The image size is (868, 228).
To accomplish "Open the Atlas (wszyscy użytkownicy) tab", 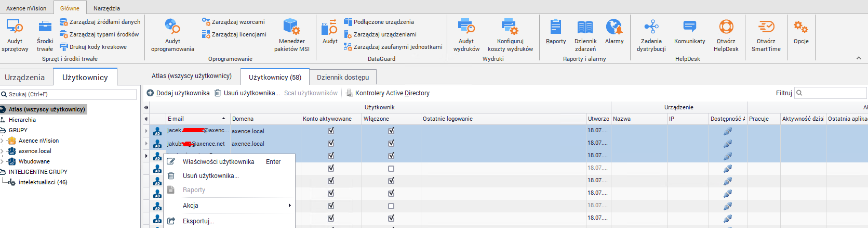I will pyautogui.click(x=192, y=76).
